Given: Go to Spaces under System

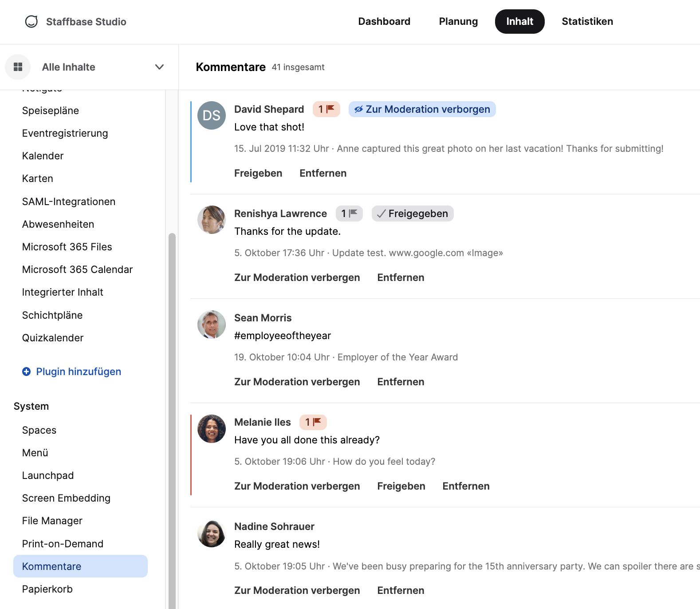Looking at the screenshot, I should click(39, 430).
